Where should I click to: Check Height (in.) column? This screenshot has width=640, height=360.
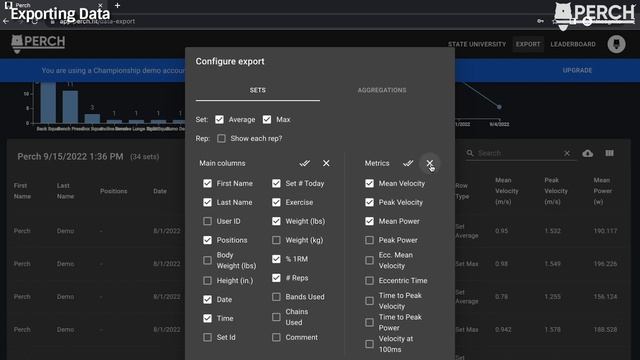click(x=207, y=281)
